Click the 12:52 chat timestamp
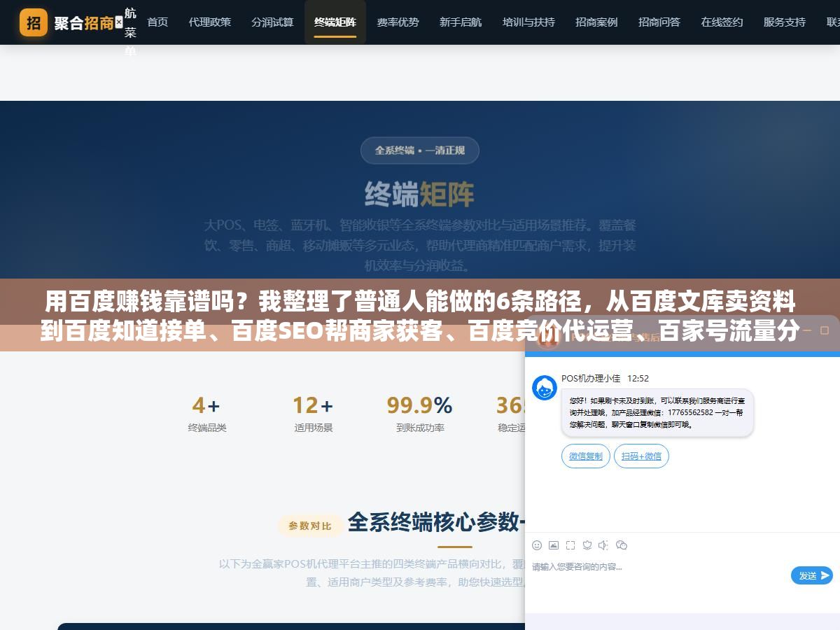Screen dimensions: 840x630 click(638, 378)
